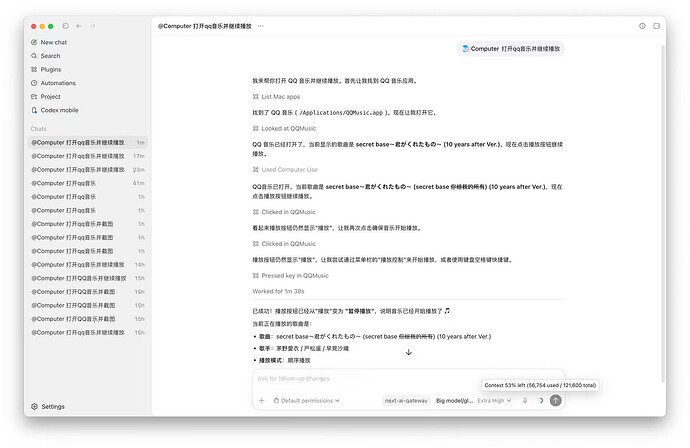Viewport: 690px width, 448px height.
Task: Click the header chat title @Computer 打开qq音乐并继续播放
Action: (x=205, y=26)
